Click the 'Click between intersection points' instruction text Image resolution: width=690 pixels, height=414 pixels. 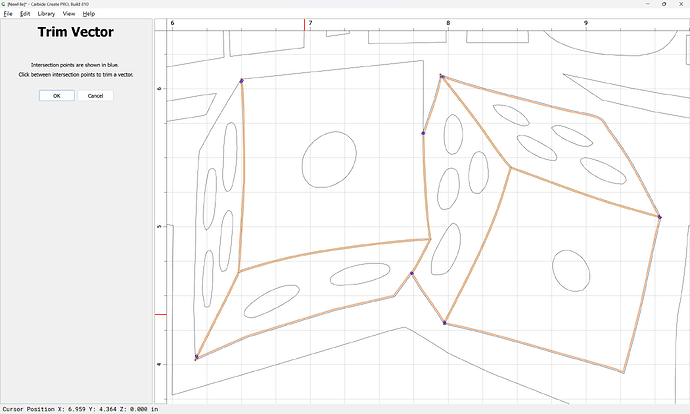[76, 74]
